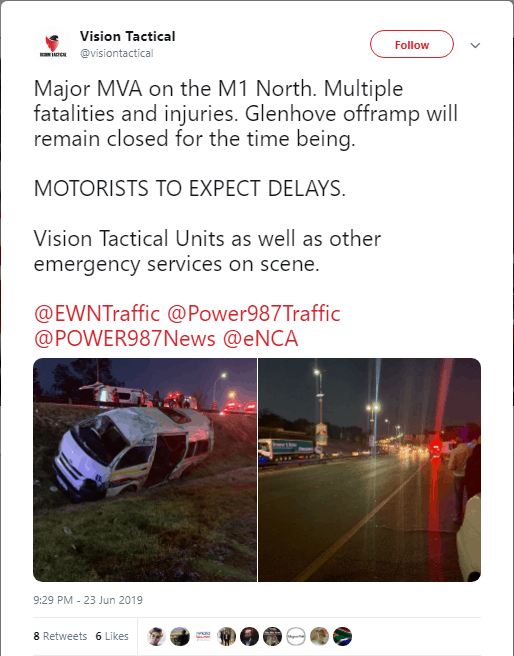Open the Vision Tactical display name

tap(128, 36)
